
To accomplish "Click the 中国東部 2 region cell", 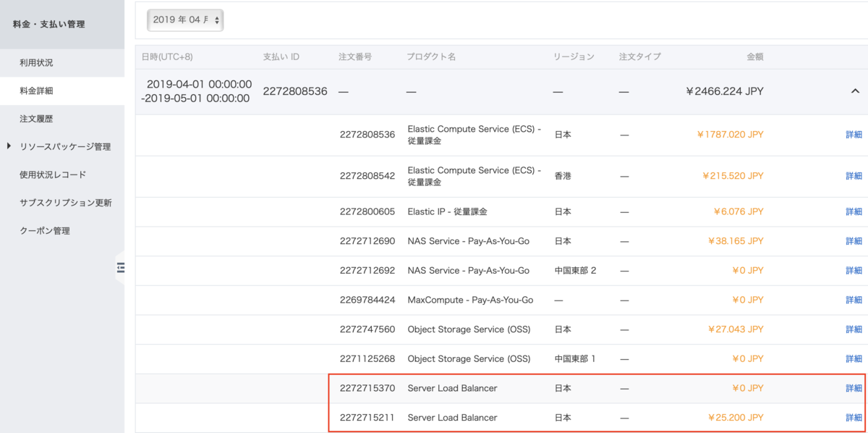I will pos(575,270).
